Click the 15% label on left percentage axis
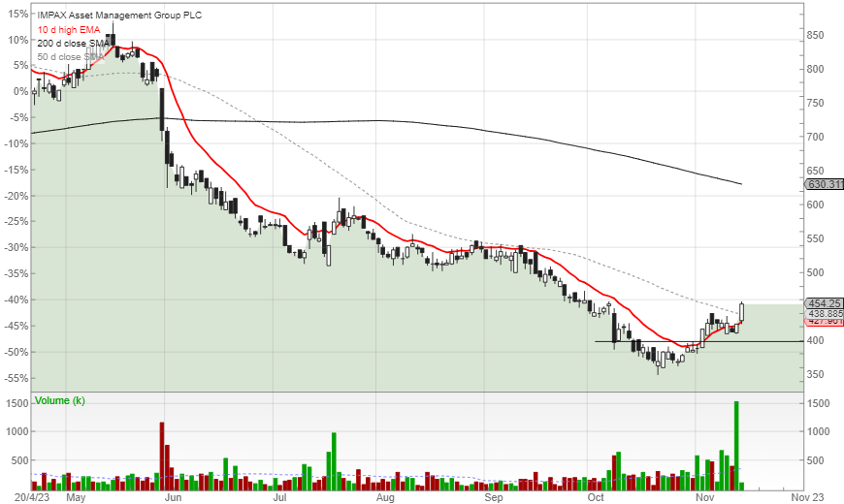This screenshot has height=504, width=844. 17,14
